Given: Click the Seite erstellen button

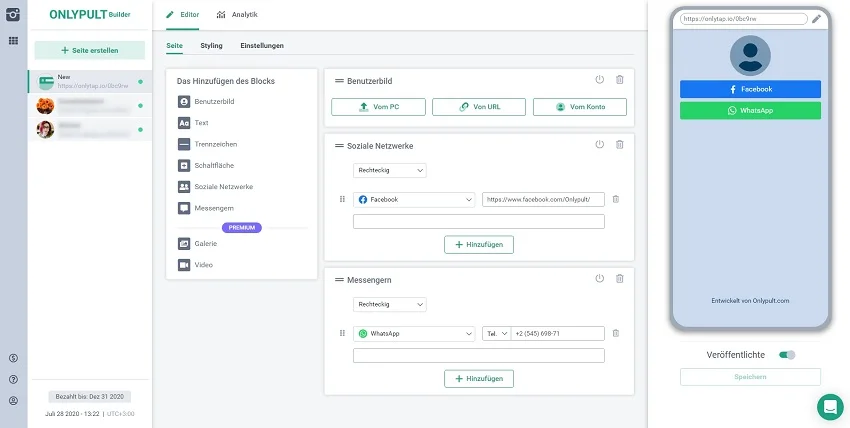Looking at the screenshot, I should click(90, 50).
